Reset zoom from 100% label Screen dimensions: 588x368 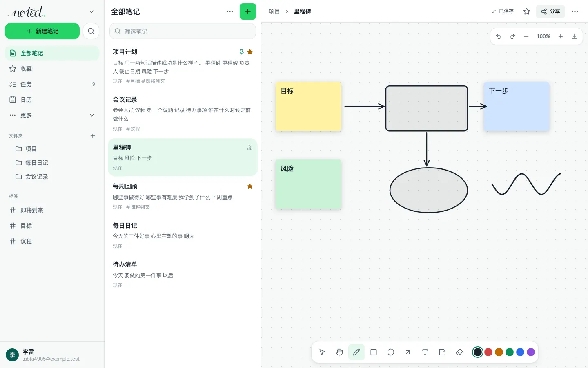pyautogui.click(x=543, y=36)
